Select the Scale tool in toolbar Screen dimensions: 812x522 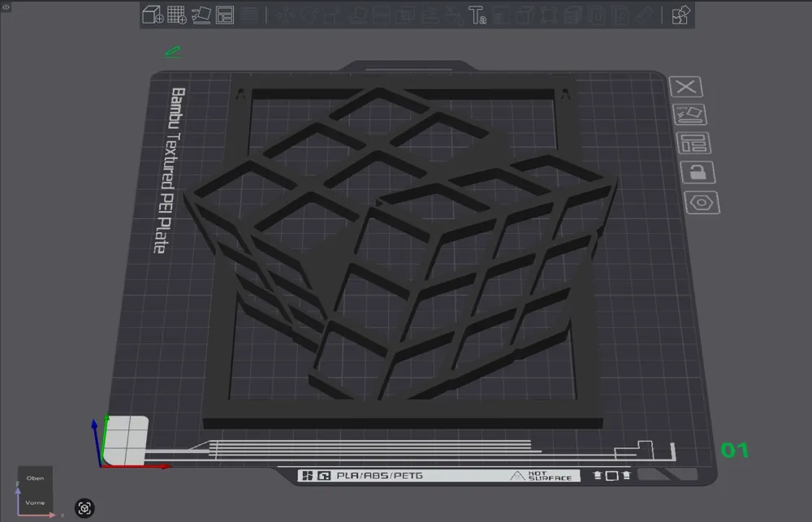332,15
